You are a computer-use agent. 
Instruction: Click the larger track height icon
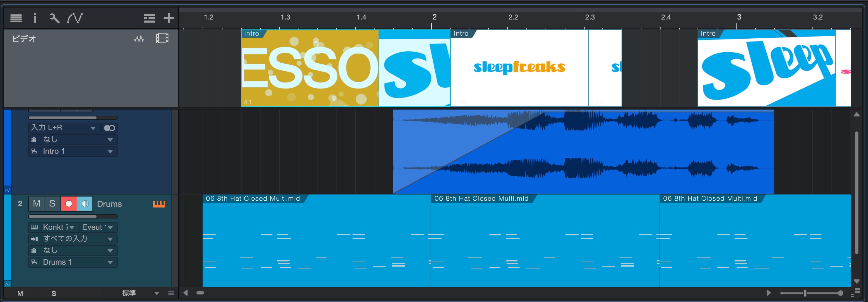(x=857, y=291)
